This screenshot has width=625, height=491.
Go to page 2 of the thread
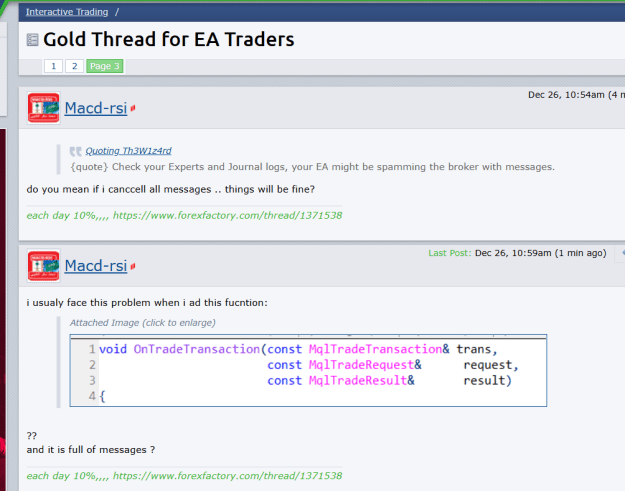(75, 66)
